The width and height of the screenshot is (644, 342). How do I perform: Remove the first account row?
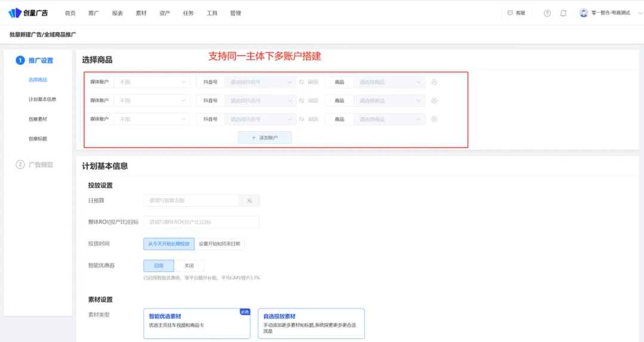[x=434, y=82]
